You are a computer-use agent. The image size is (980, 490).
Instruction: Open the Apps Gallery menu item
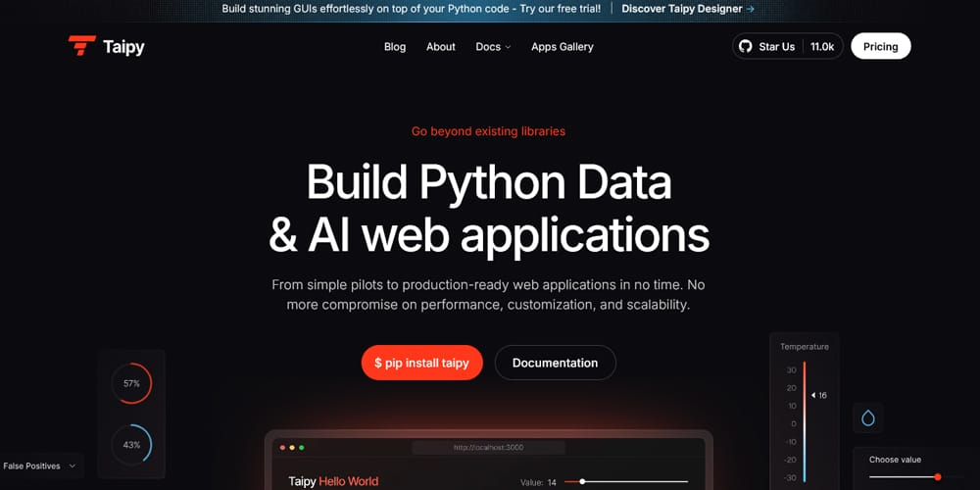562,46
